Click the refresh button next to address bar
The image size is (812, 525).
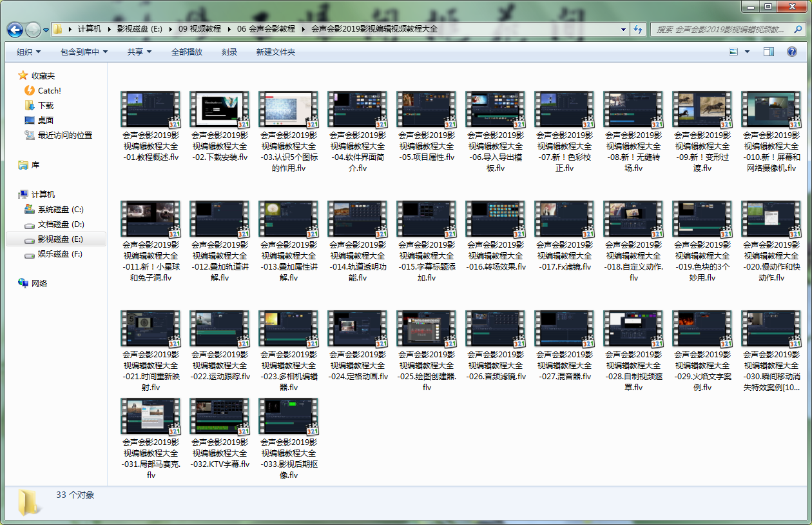638,29
